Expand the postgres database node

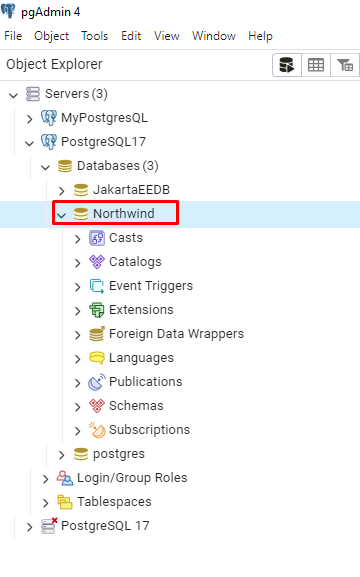pyautogui.click(x=61, y=455)
